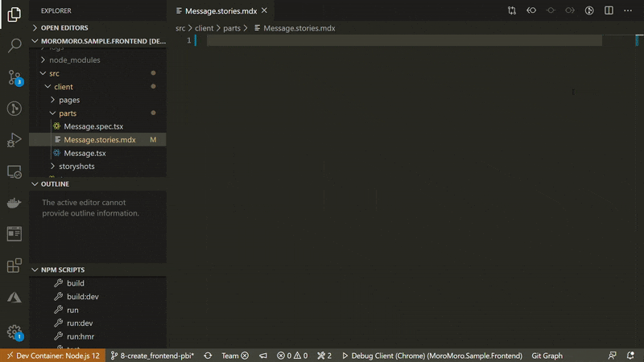Run the run:dev npm script
Image resolution: width=644 pixels, height=362 pixels.
(97, 323)
